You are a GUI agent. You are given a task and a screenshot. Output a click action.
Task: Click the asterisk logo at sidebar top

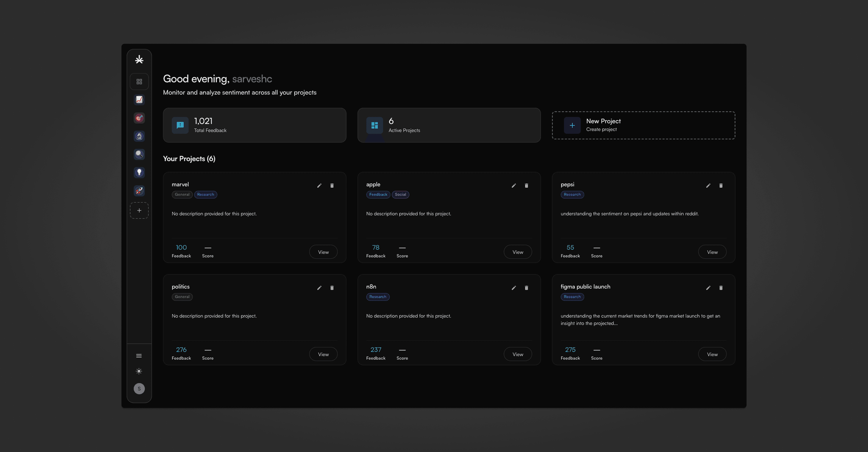tap(139, 60)
